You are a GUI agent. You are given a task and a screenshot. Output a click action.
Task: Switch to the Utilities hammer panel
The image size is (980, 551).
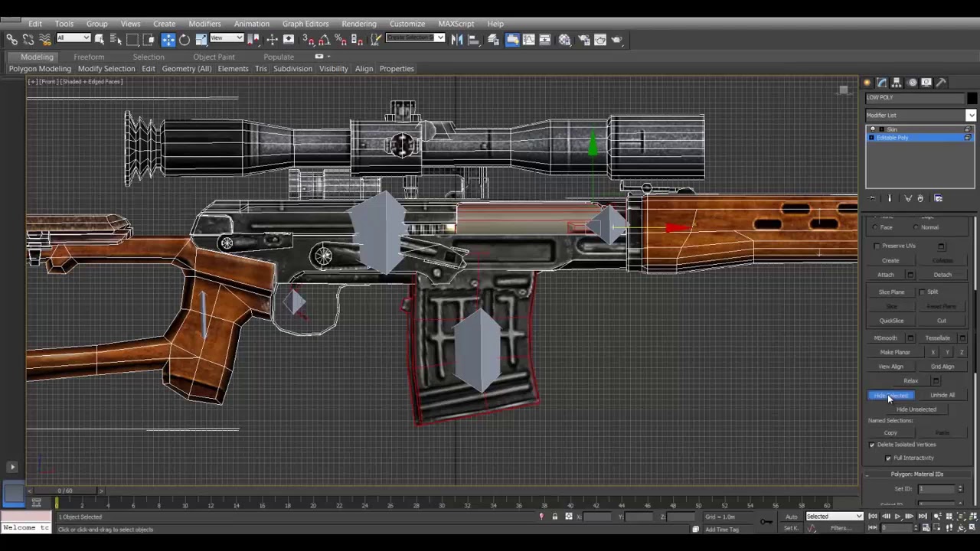(941, 82)
